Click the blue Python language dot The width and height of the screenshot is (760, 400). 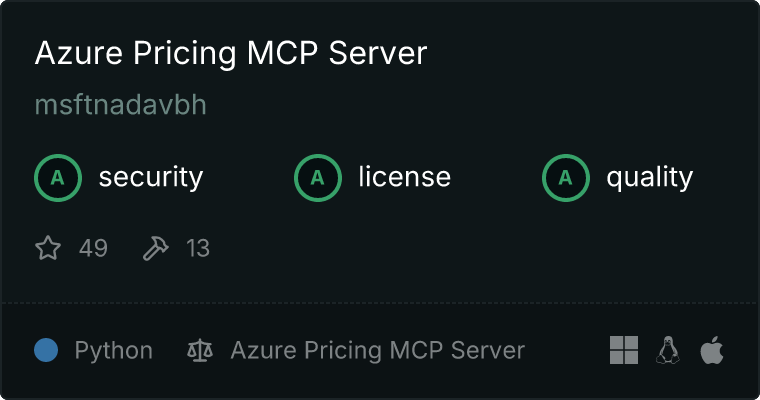coord(46,350)
